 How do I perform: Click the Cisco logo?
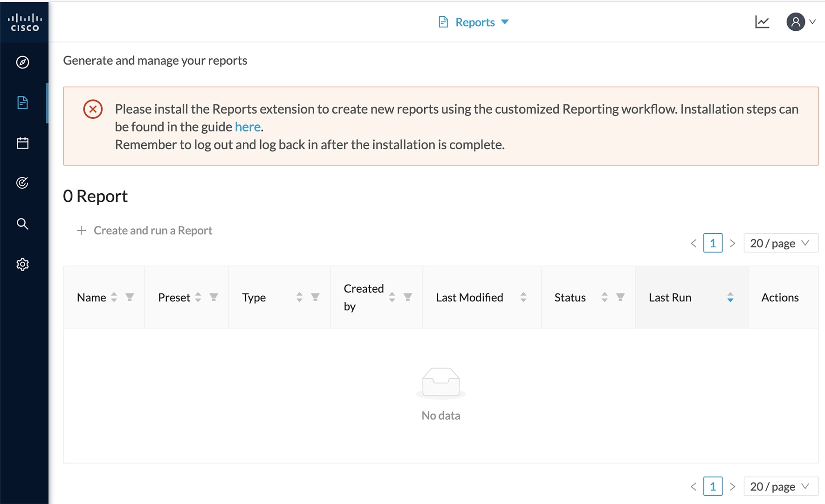(x=25, y=22)
